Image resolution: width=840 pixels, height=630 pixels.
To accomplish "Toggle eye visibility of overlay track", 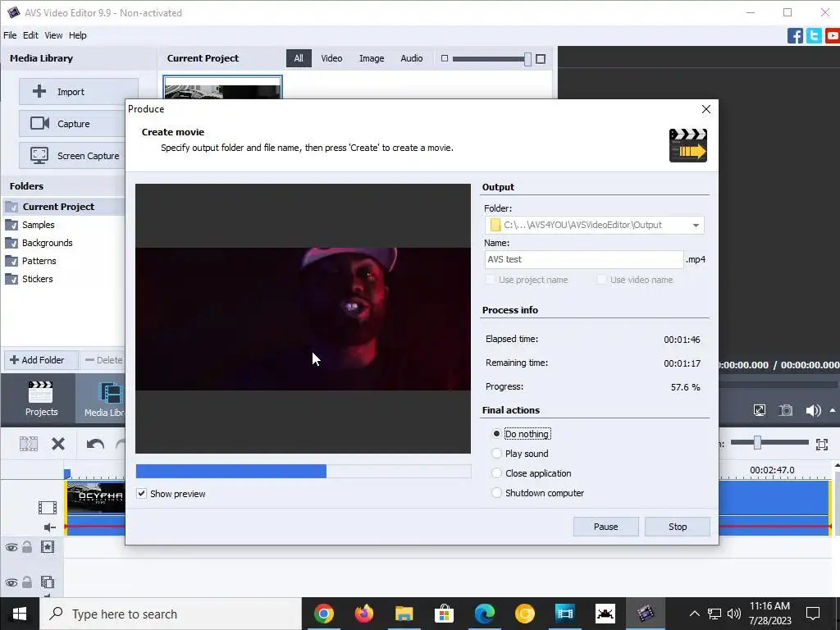I will [11, 582].
